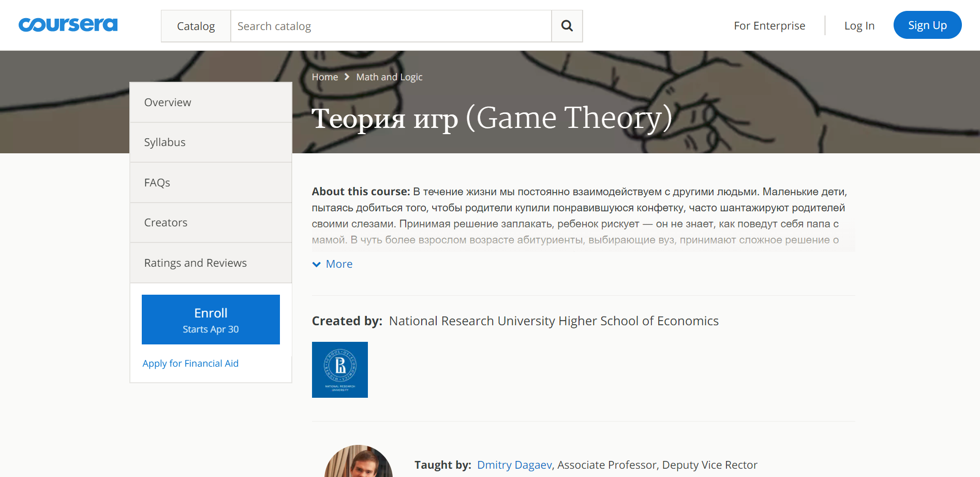Screen dimensions: 980x477
Task: Open Math and Logic breadcrumb
Action: pos(389,77)
